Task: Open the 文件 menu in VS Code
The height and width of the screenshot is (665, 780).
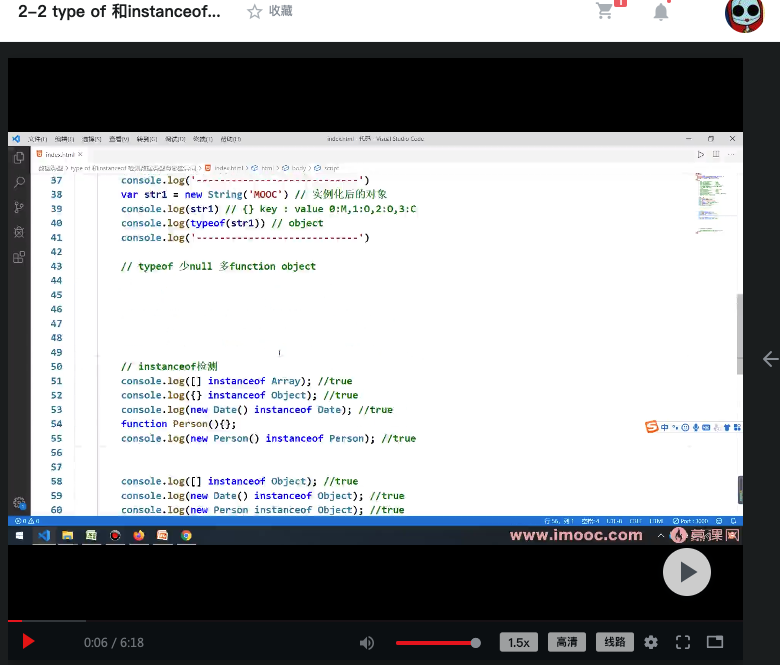Action: [x=37, y=139]
